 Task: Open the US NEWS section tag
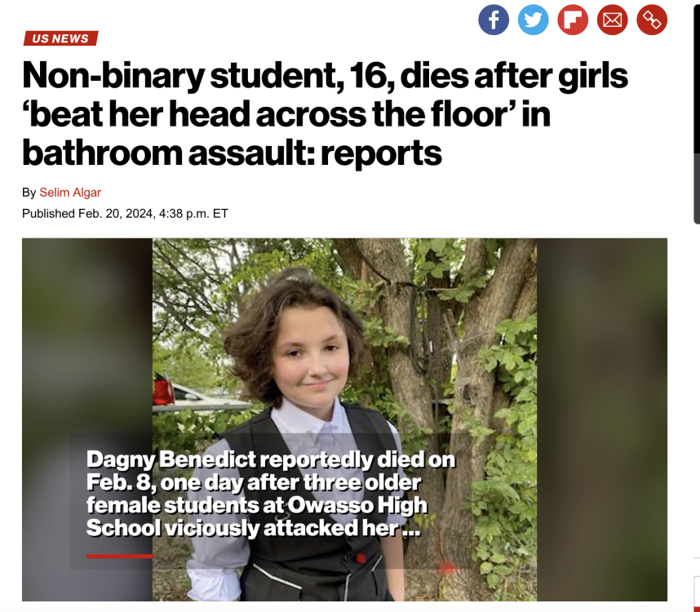tap(60, 38)
